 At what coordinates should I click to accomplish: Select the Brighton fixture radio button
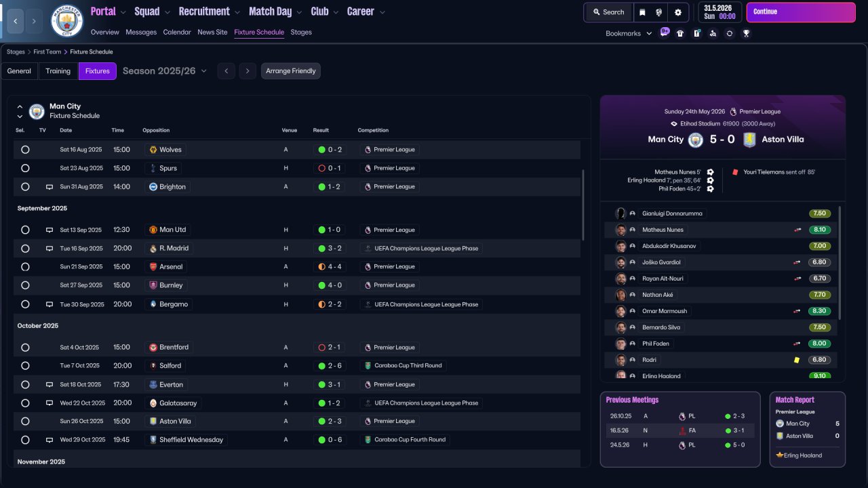[x=25, y=187]
